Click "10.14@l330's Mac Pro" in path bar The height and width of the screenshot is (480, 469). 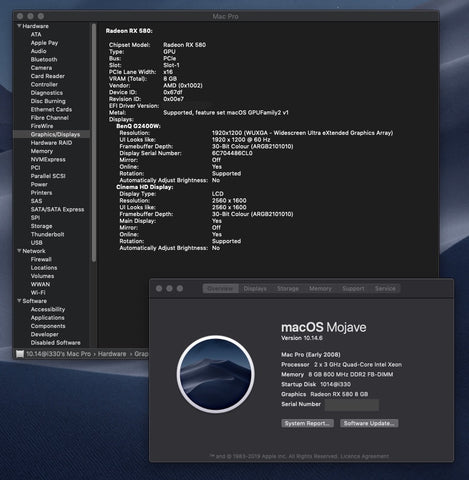[58, 354]
